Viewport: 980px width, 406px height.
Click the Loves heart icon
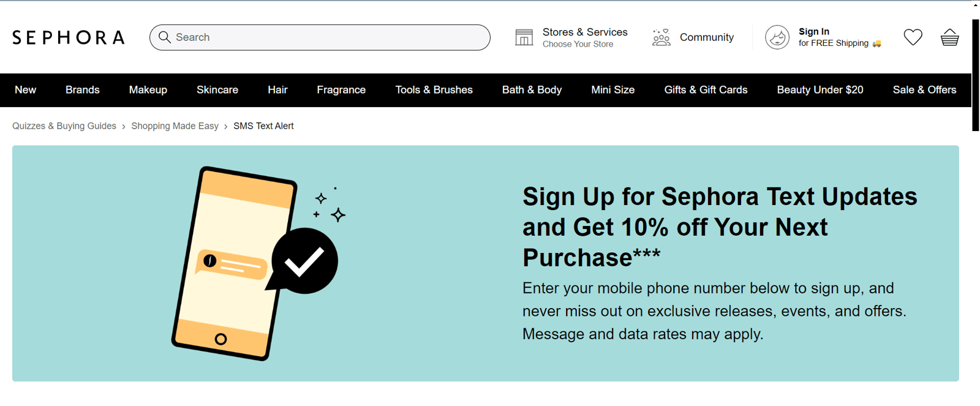click(x=913, y=37)
